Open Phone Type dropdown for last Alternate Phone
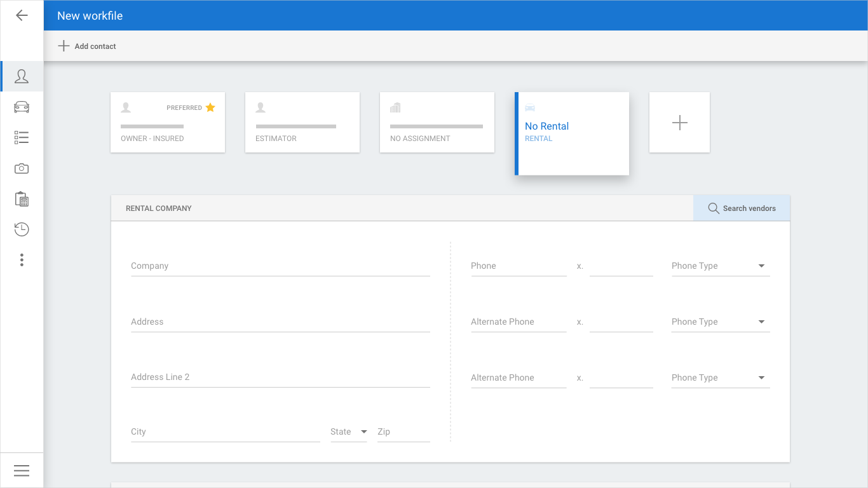 pyautogui.click(x=721, y=378)
